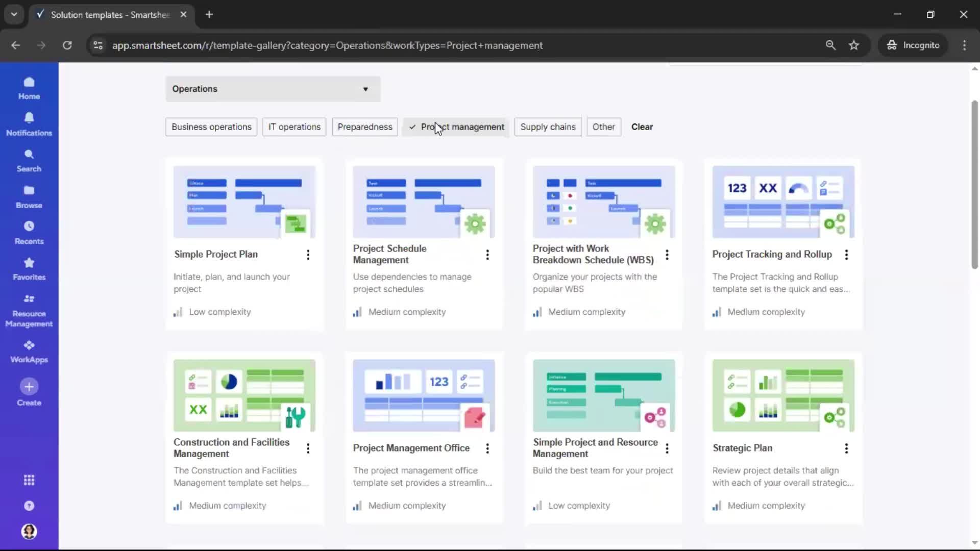Open the Home panel in the sidebar

click(x=29, y=88)
